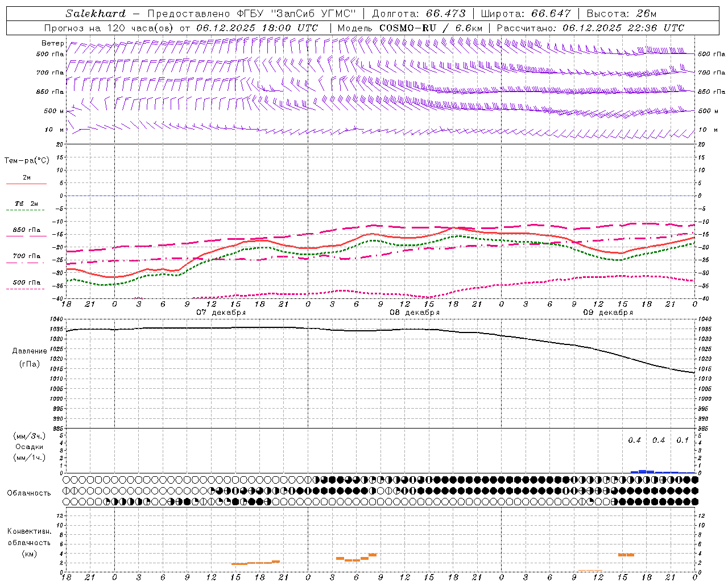Click the "08 декабря" date label
The image size is (728, 582).
click(x=415, y=313)
